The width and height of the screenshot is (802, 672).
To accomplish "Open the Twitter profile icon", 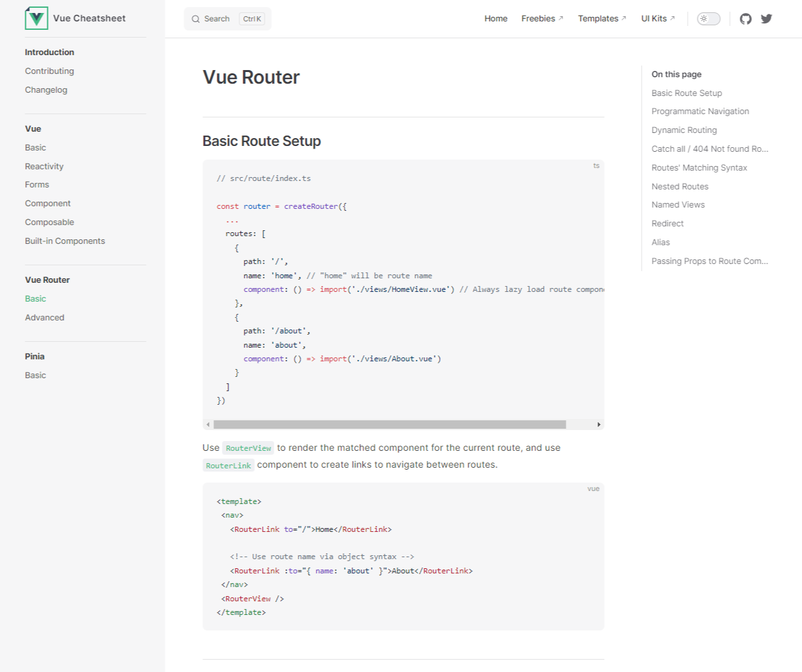I will [x=766, y=19].
